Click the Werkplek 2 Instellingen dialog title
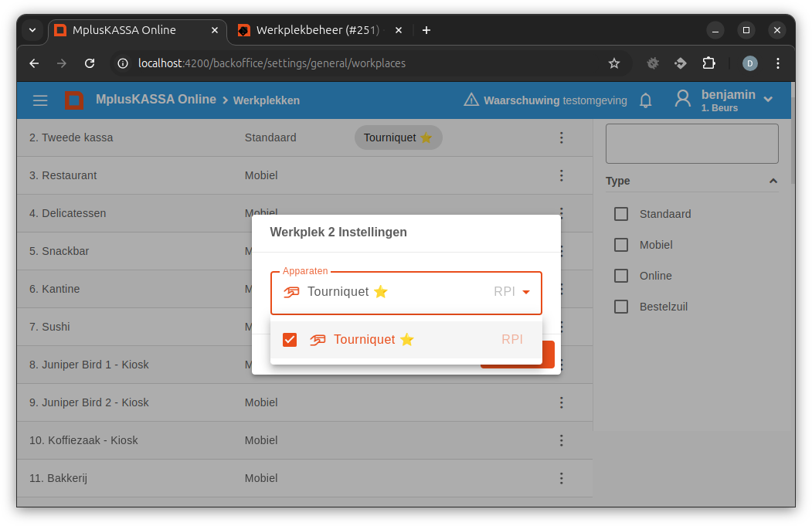Screen dimensions: 812x526 (x=338, y=232)
